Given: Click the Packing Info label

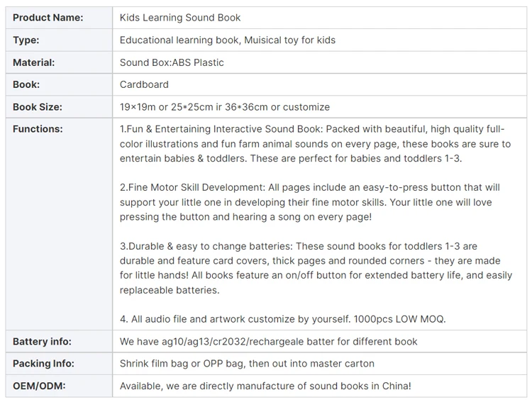Looking at the screenshot, I should (43, 364).
